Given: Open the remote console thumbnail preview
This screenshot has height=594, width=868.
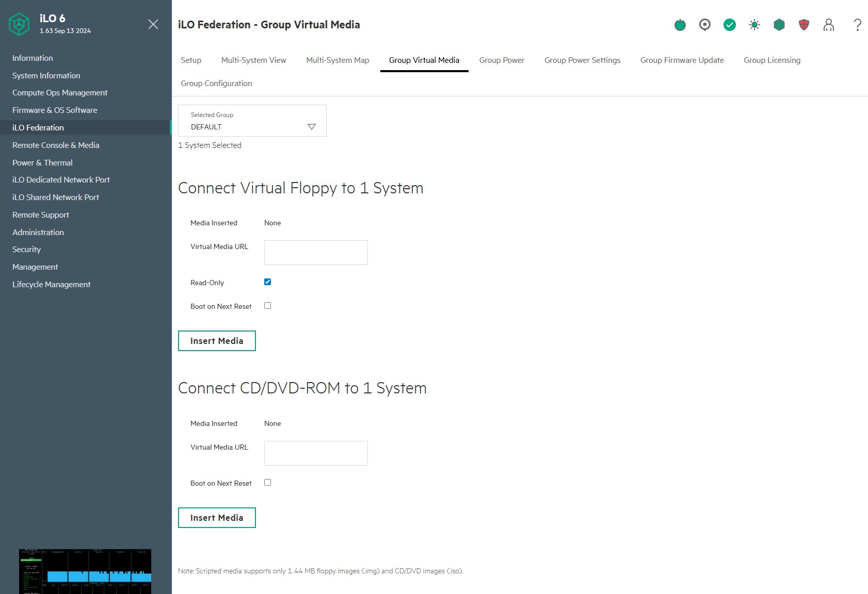Looking at the screenshot, I should point(85,571).
